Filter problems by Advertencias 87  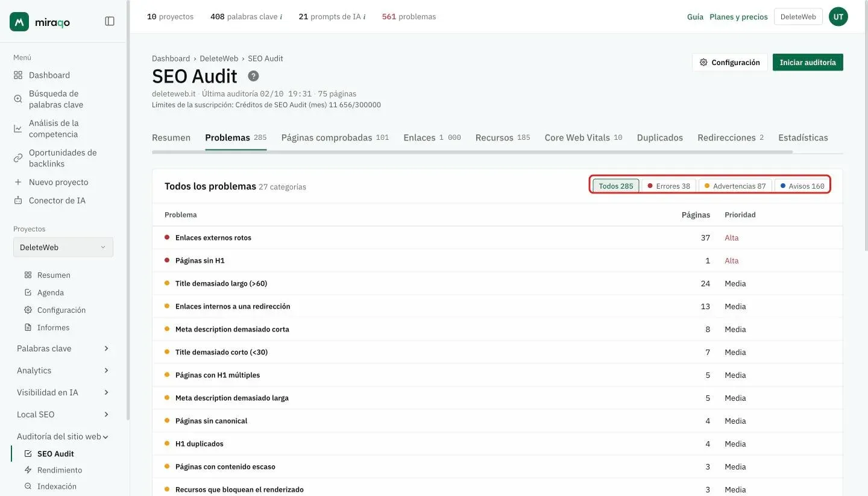pyautogui.click(x=735, y=186)
